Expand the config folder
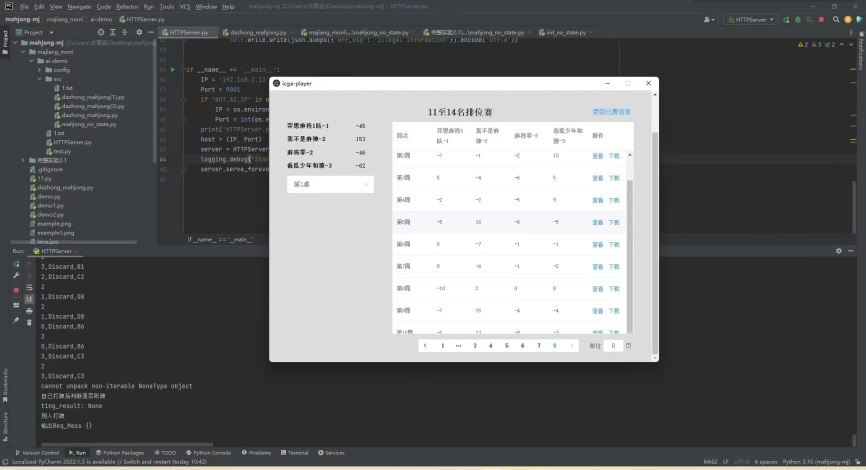This screenshot has height=470, width=866. 40,70
